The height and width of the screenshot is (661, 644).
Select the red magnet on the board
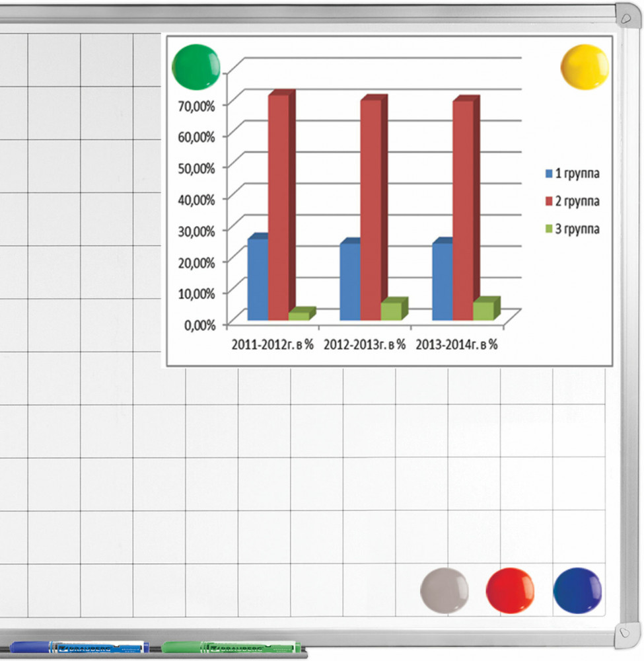coord(510,590)
